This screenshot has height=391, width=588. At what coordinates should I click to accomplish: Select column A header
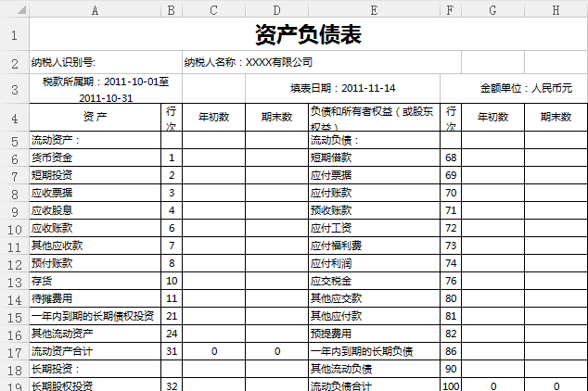(95, 9)
